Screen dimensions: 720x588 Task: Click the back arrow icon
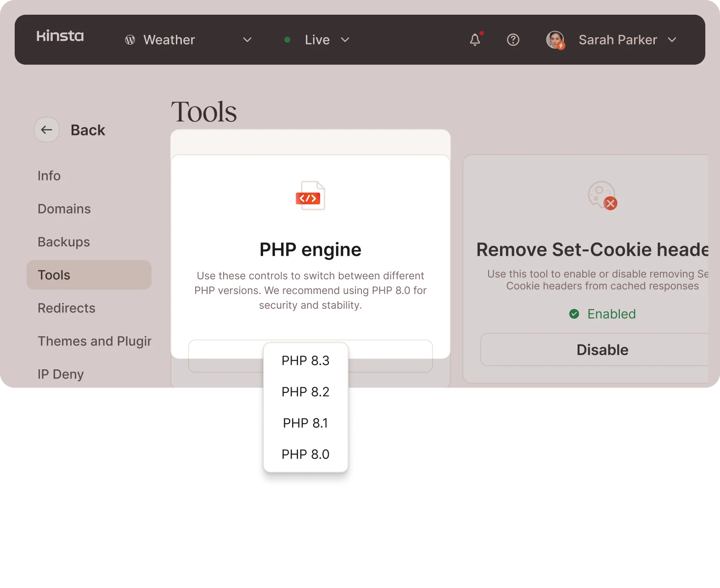[46, 130]
